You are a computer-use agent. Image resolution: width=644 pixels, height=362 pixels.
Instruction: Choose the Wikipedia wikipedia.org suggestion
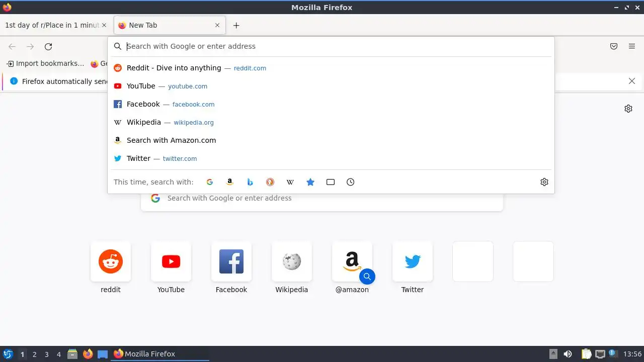click(331, 122)
